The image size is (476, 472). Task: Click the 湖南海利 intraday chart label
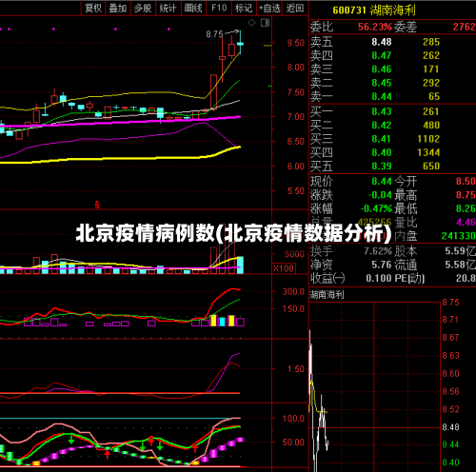pos(327,295)
